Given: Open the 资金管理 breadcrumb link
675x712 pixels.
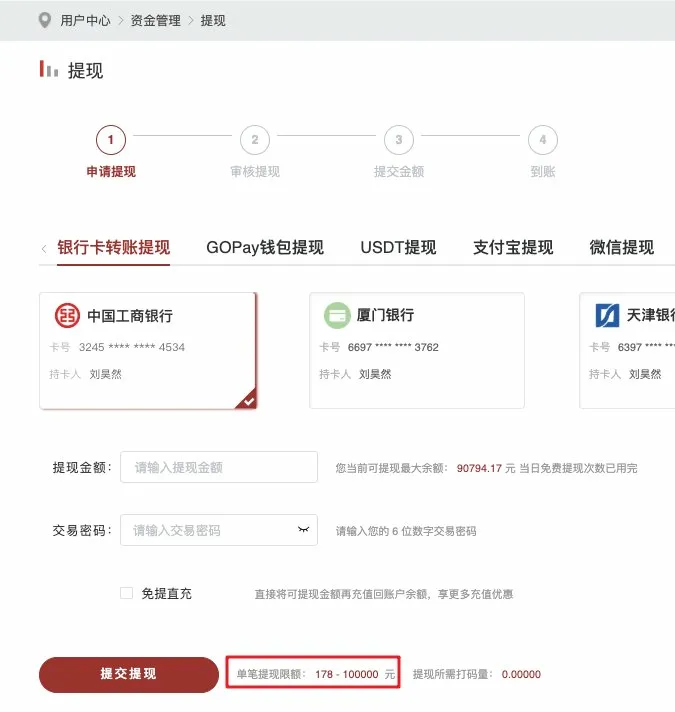Looking at the screenshot, I should click(155, 20).
